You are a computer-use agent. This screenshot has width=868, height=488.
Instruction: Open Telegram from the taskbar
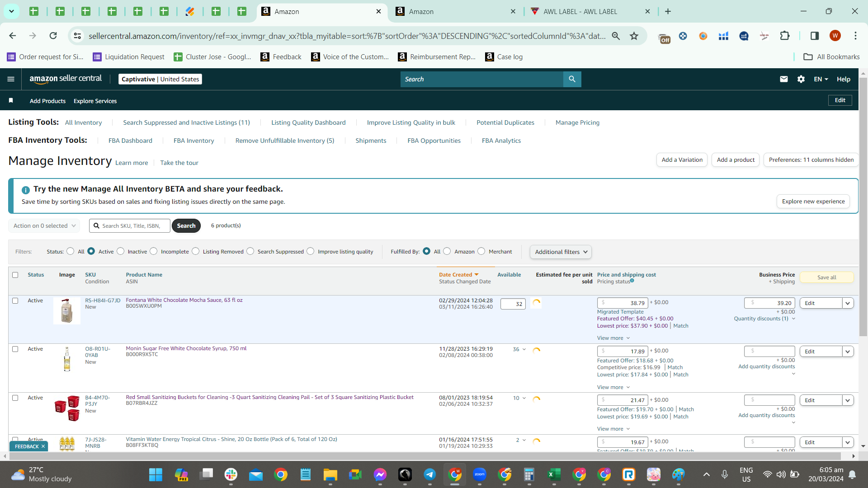(429, 474)
